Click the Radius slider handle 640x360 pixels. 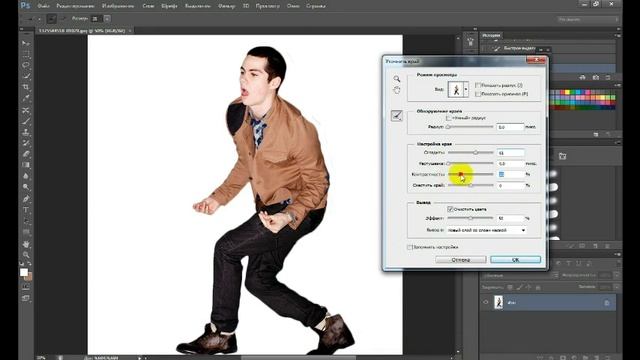click(448, 127)
